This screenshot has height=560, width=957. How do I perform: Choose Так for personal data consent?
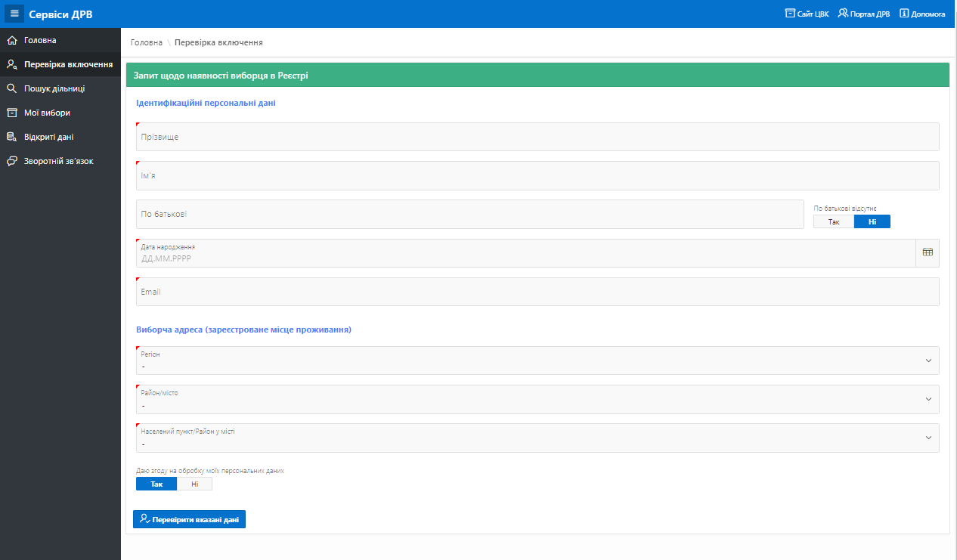[x=156, y=484]
